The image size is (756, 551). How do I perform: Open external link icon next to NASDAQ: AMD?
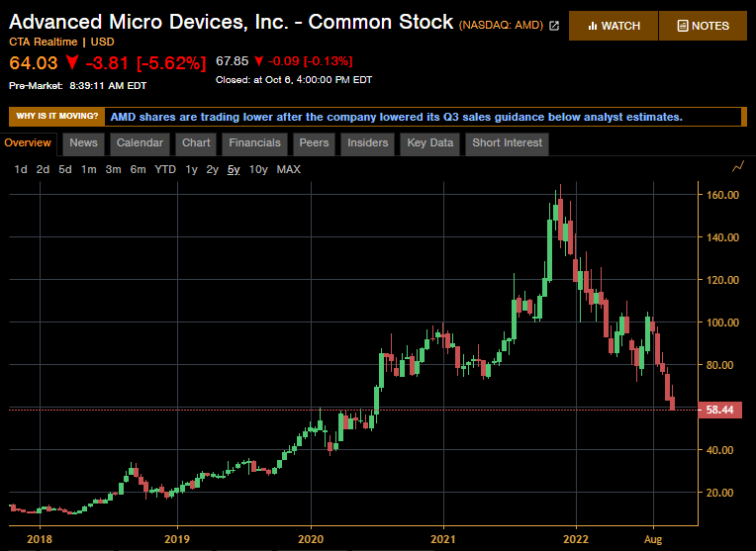point(554,26)
